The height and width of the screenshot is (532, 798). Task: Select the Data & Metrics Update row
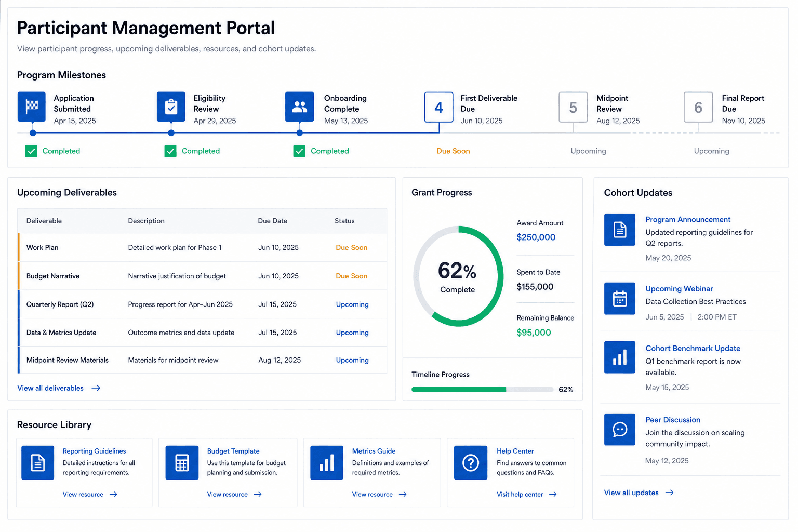click(202, 332)
